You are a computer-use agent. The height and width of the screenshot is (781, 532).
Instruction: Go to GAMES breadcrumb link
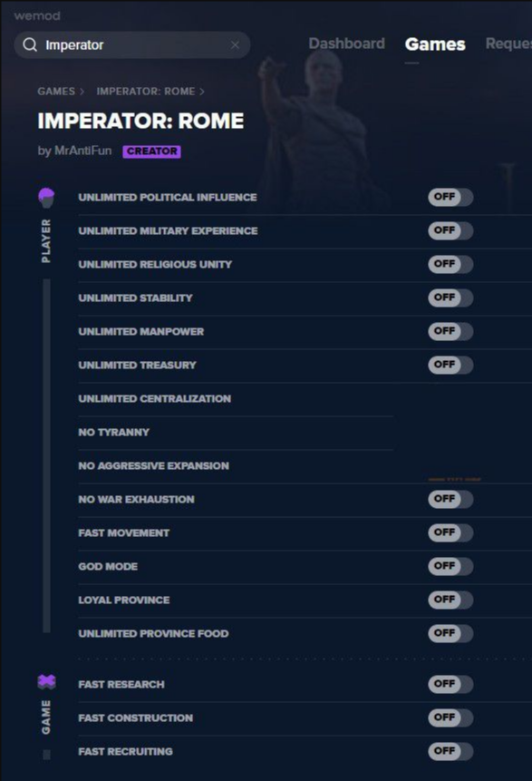point(56,92)
